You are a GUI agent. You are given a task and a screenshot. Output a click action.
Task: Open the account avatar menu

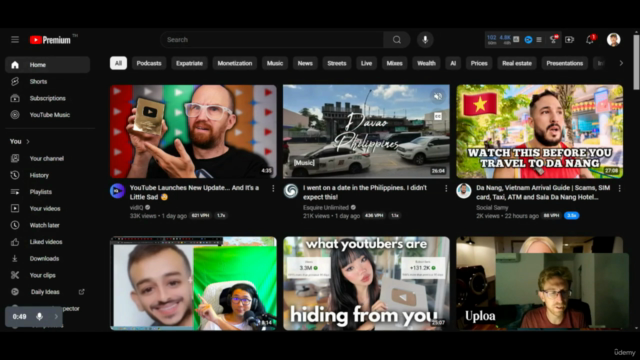(613, 40)
